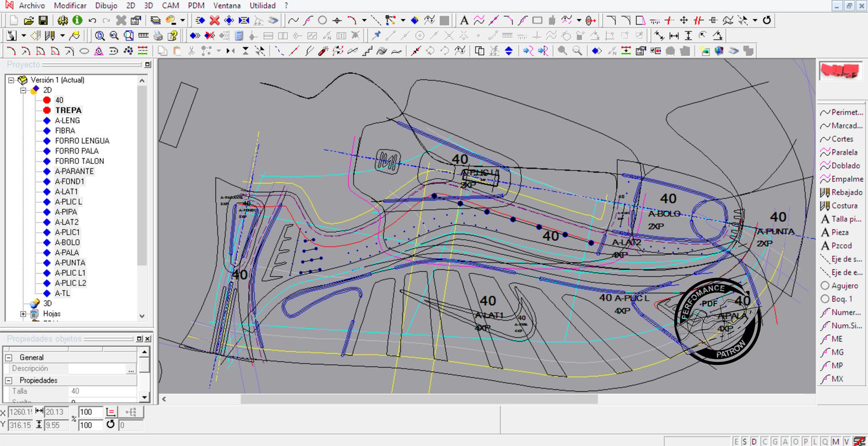Expand the Hojas tree node

[x=23, y=313]
